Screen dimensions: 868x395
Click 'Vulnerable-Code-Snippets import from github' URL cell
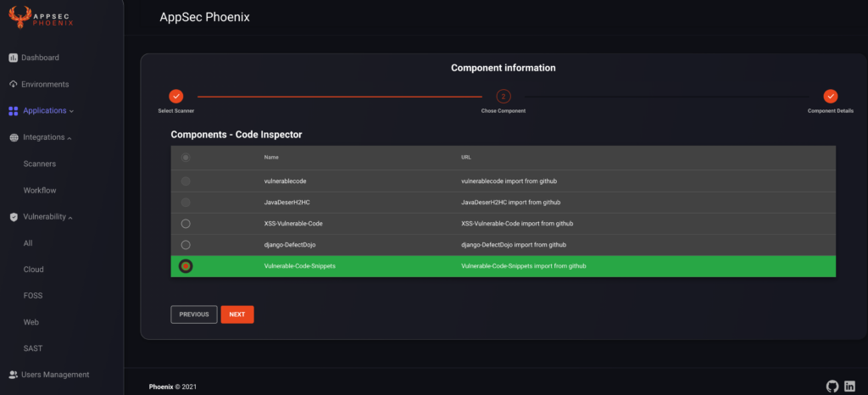click(x=524, y=266)
